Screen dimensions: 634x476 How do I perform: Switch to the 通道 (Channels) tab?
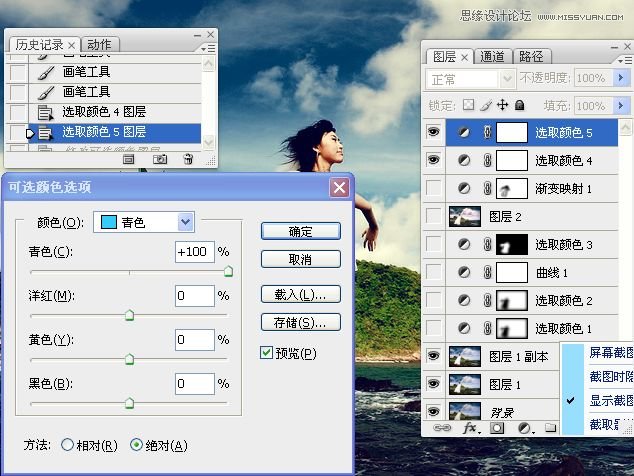[493, 57]
